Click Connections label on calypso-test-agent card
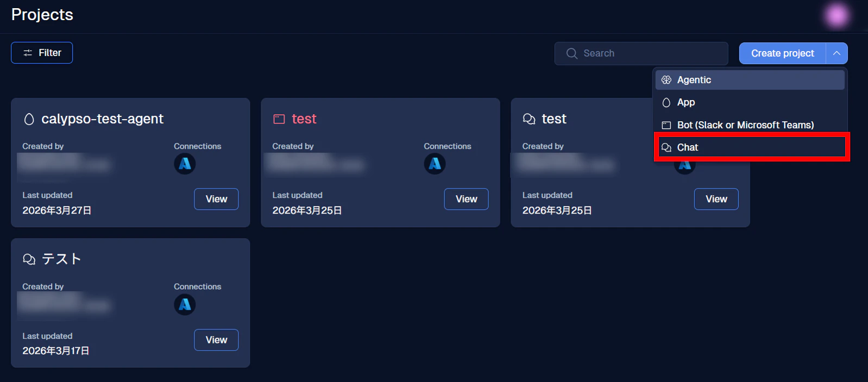This screenshot has width=868, height=382. tap(197, 146)
